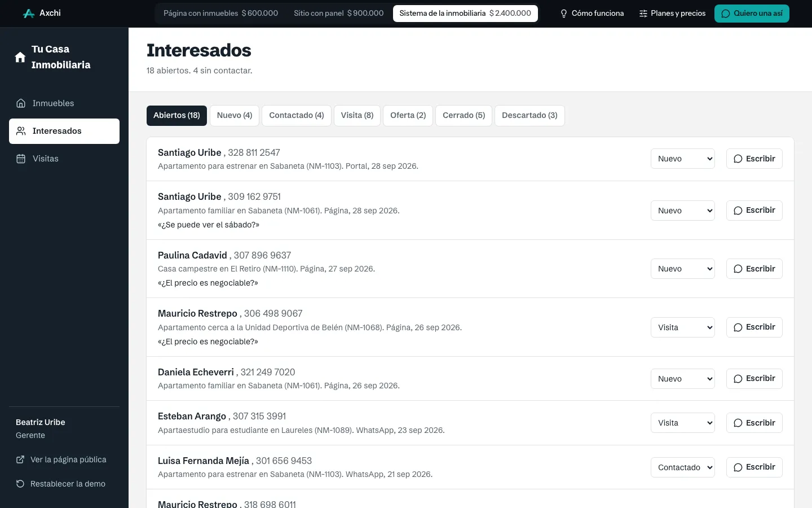
Task: Open the status dropdown for Santiago Uribe 309 162 9751
Action: 683,211
